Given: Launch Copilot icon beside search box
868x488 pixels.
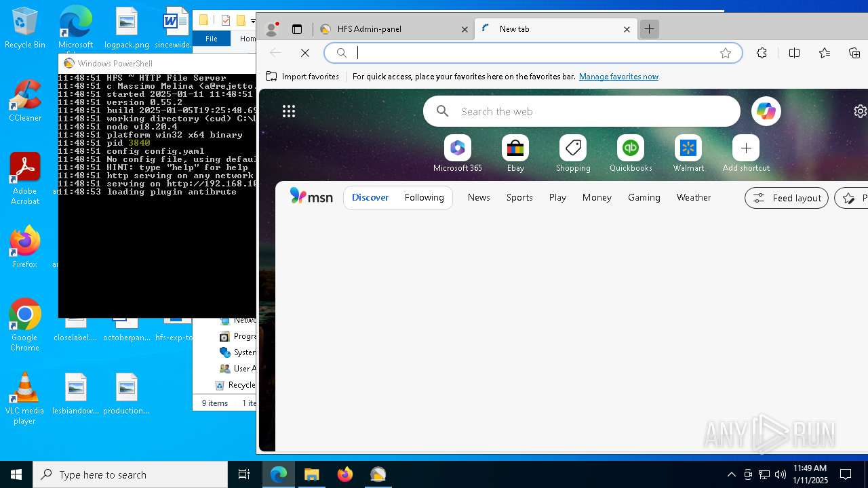Looking at the screenshot, I should pyautogui.click(x=766, y=111).
